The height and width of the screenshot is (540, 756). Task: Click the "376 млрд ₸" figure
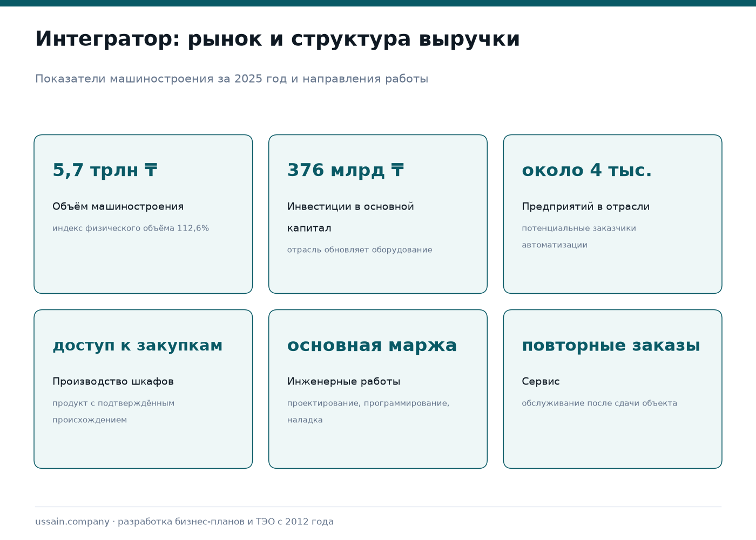346,170
